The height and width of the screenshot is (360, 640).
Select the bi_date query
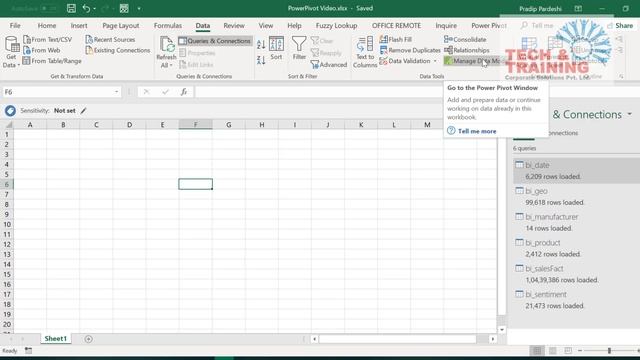tap(576, 171)
